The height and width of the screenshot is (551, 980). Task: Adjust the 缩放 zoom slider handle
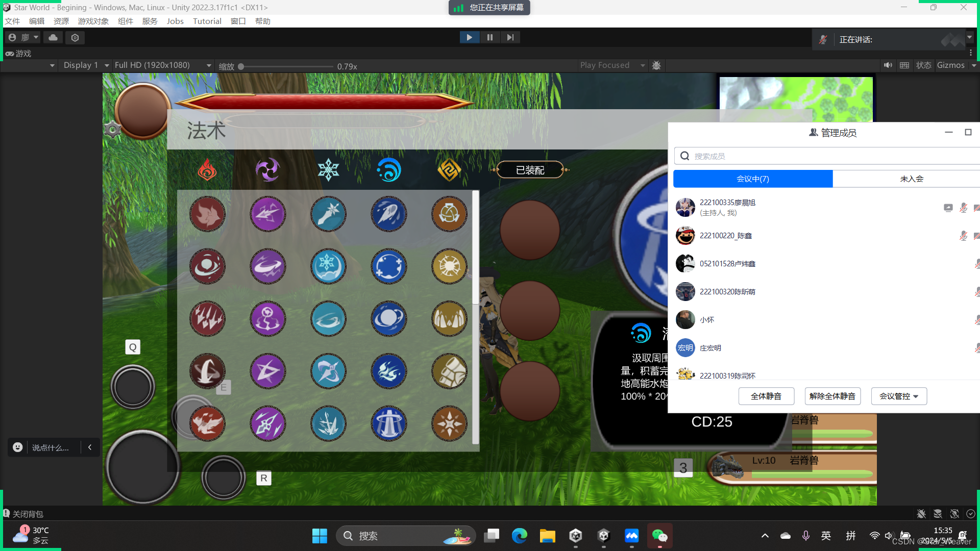tap(241, 66)
